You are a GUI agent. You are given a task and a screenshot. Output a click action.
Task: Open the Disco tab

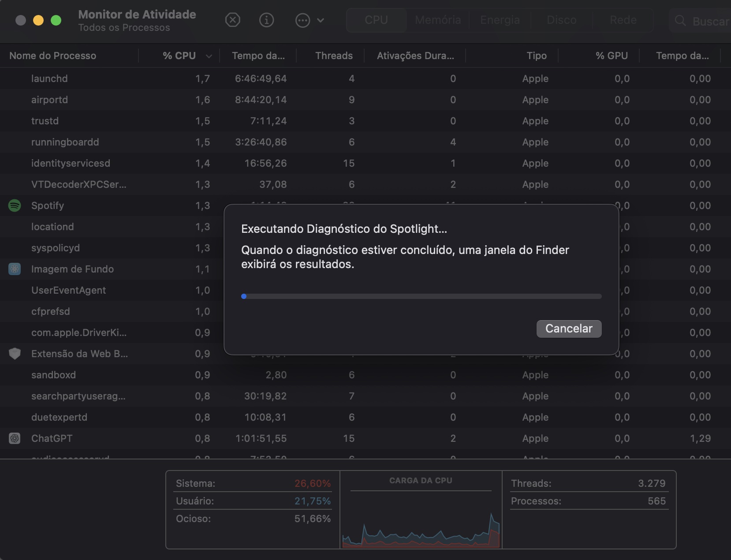pyautogui.click(x=561, y=20)
